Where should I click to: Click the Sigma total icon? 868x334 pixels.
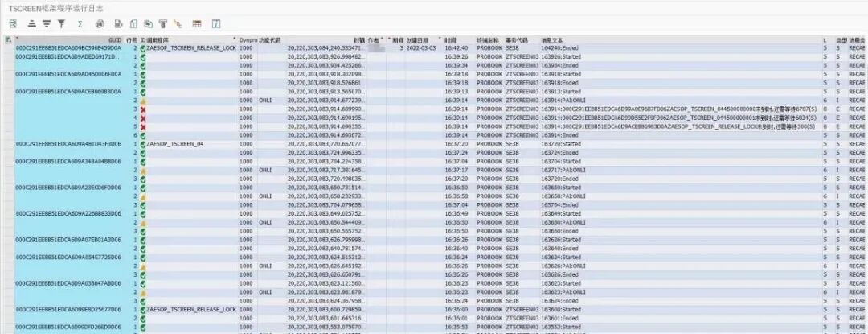point(80,24)
